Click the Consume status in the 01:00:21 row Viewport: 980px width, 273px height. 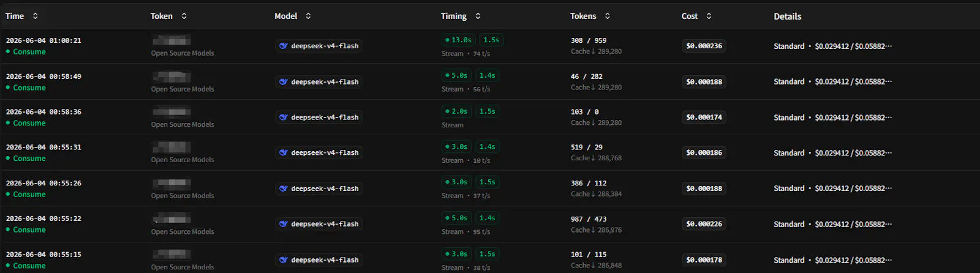[26, 52]
